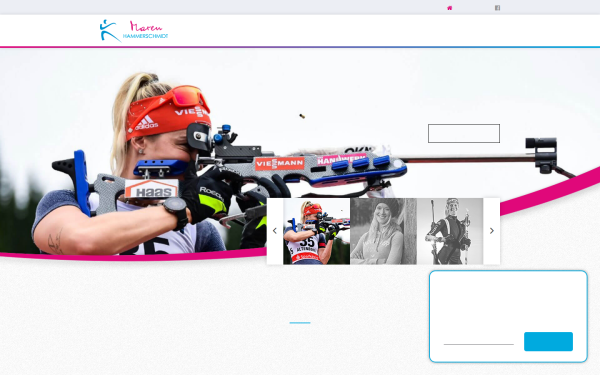Select the grayscale smiling portrait thumbnail
The width and height of the screenshot is (600, 375).
383,231
